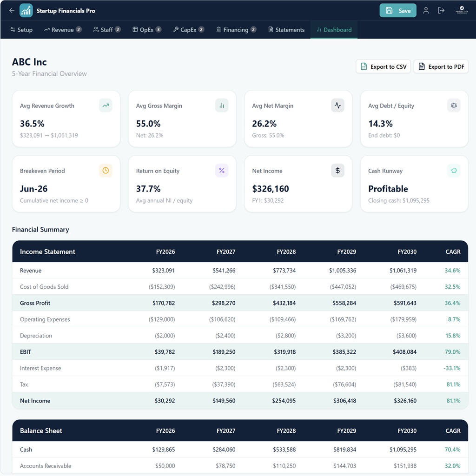Open the user profile icon
This screenshot has height=476, width=476.
[x=426, y=11]
